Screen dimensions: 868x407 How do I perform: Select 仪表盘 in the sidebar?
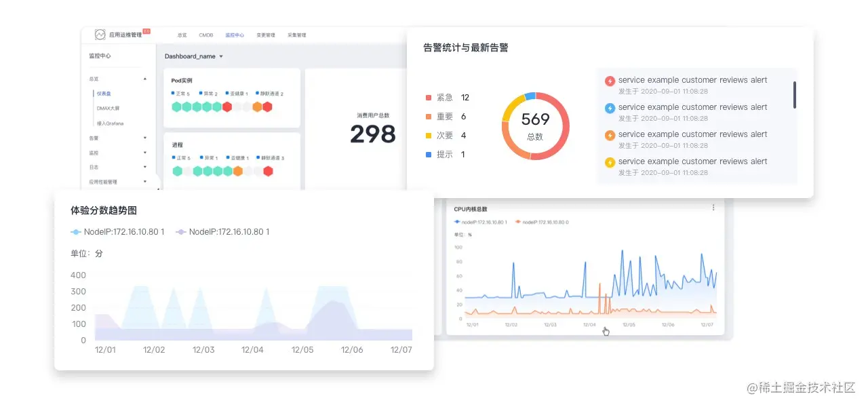(x=104, y=94)
